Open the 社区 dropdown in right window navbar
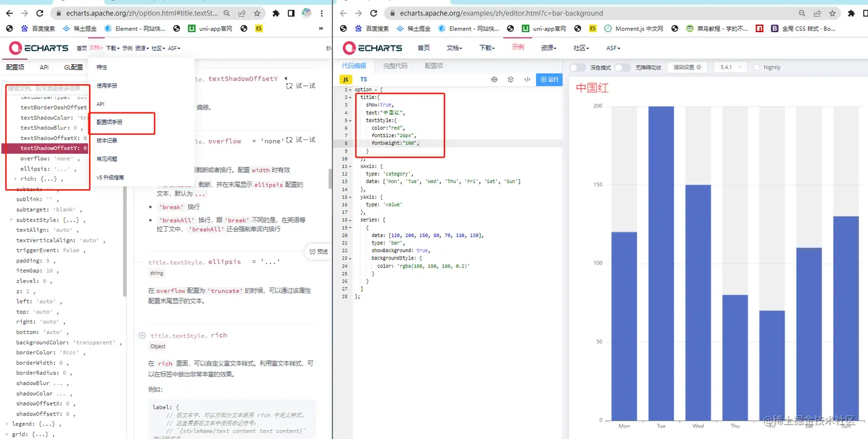868x439 pixels. tap(581, 48)
